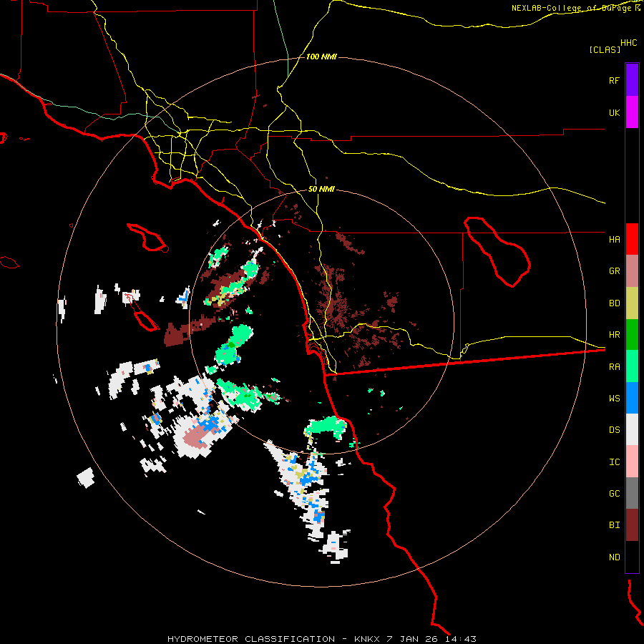
Task: Click the ND black legend swatch
Action: tap(632, 557)
